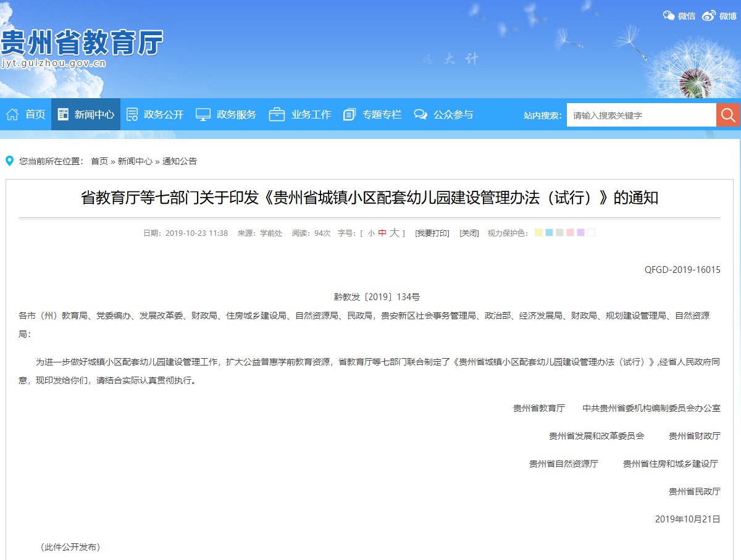Click the 贵州省教育厅 site logo

[x=82, y=42]
